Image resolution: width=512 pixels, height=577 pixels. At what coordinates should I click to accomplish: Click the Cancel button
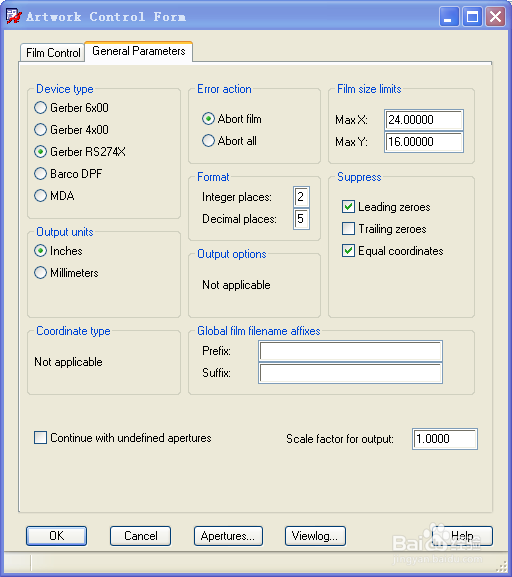(x=140, y=536)
